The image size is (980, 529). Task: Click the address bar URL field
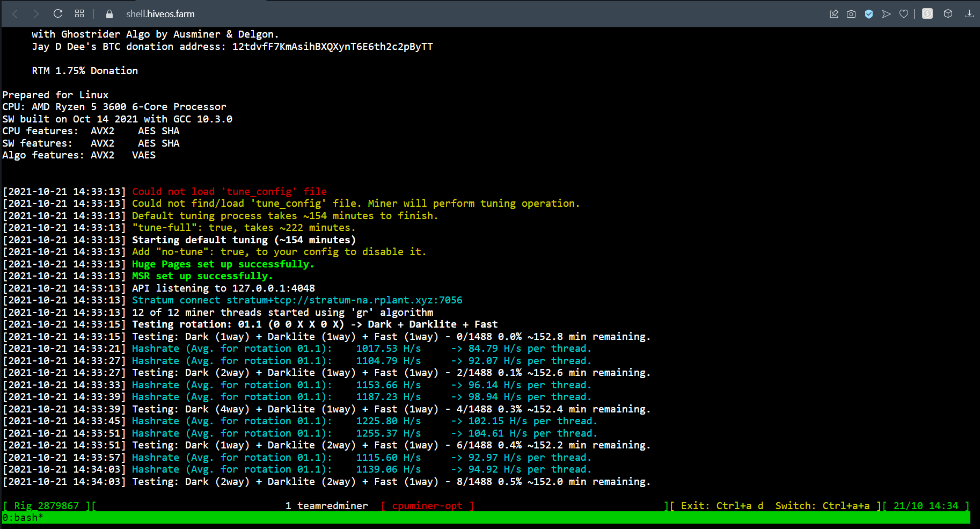click(160, 13)
